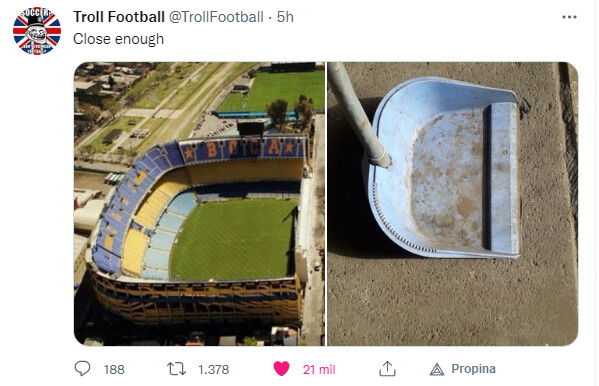Open the Troll Football profile avatar
599x386 pixels.
coord(37,31)
